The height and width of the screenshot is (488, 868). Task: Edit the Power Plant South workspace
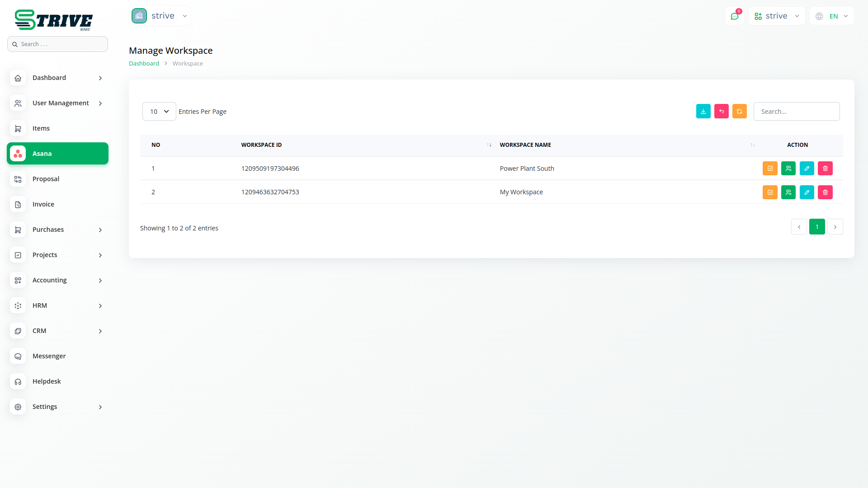pyautogui.click(x=807, y=169)
